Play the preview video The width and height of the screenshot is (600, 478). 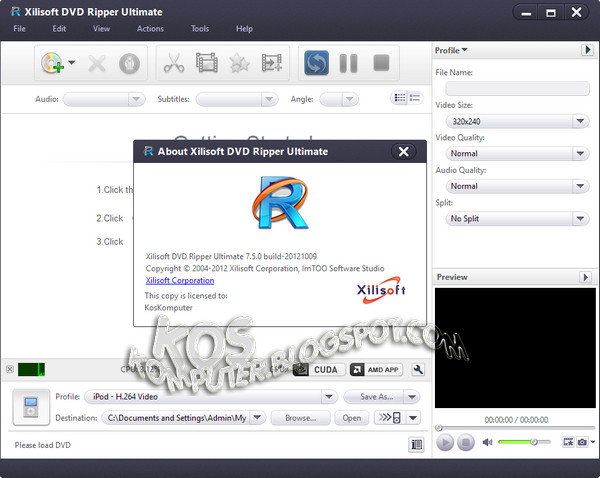click(445, 443)
